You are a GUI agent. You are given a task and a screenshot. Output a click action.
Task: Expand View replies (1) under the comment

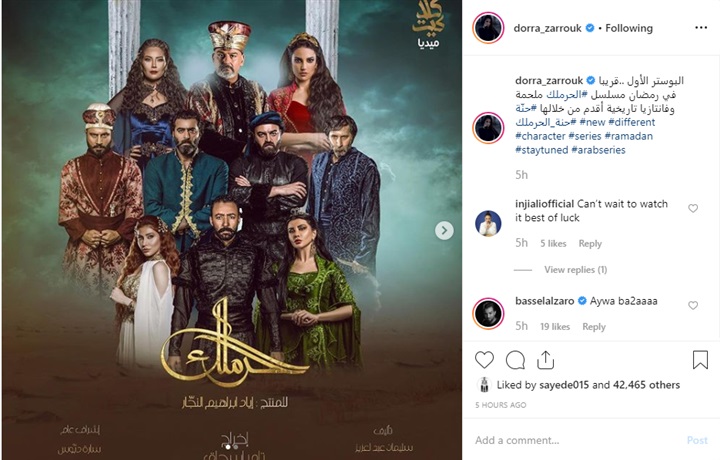pyautogui.click(x=575, y=269)
